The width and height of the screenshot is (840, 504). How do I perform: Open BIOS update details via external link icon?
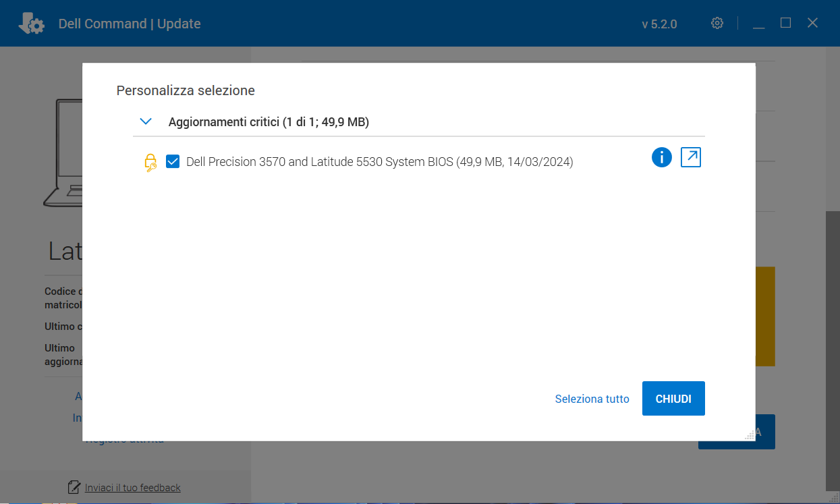[691, 158]
